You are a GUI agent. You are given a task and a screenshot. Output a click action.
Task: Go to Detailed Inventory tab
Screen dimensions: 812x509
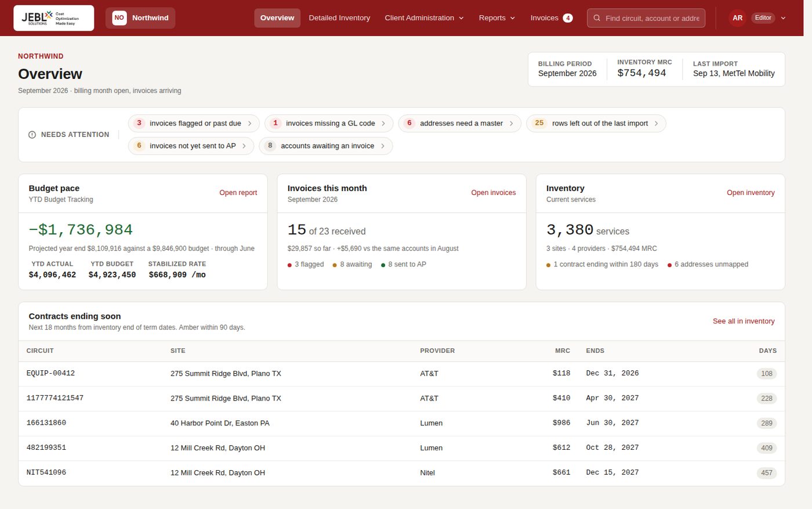pos(339,18)
